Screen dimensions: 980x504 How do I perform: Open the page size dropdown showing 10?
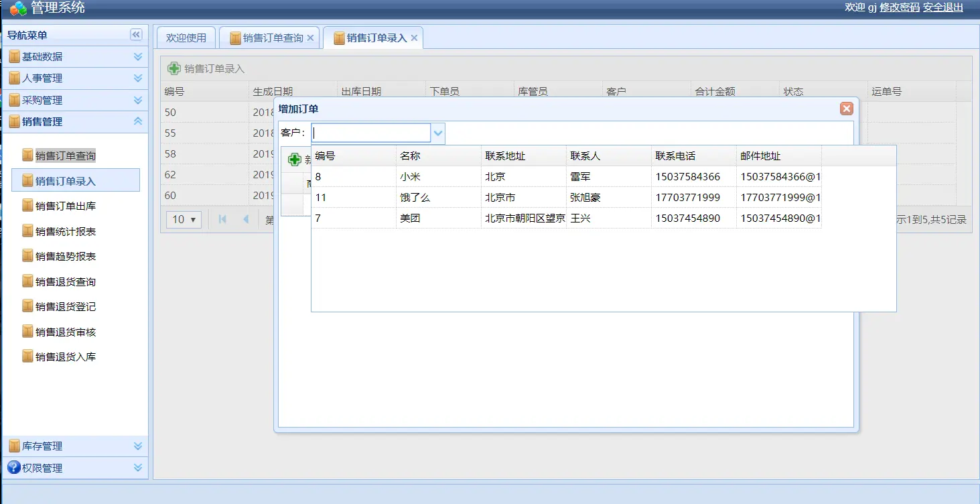coord(184,219)
